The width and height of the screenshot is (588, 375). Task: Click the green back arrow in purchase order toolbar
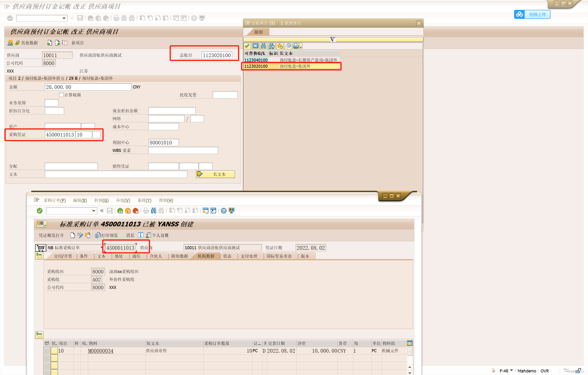pyautogui.click(x=120, y=211)
